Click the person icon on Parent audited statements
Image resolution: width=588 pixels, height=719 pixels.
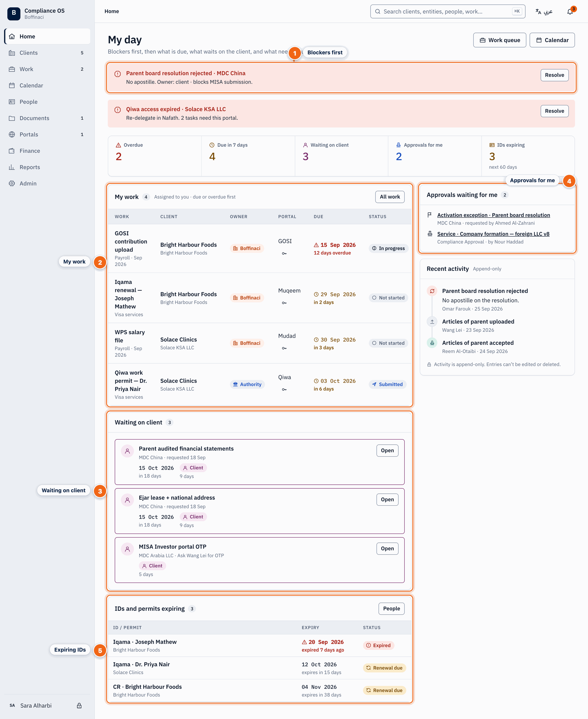click(x=127, y=451)
